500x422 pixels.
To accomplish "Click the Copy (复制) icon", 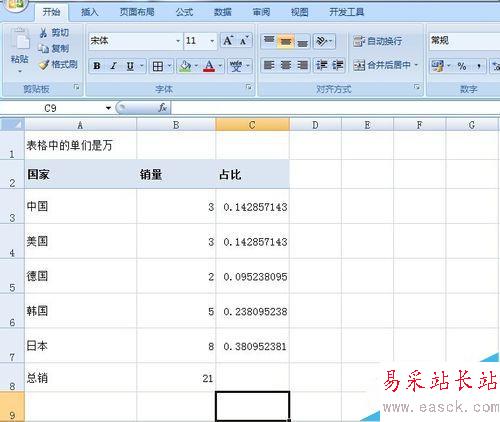I will pos(44,49).
